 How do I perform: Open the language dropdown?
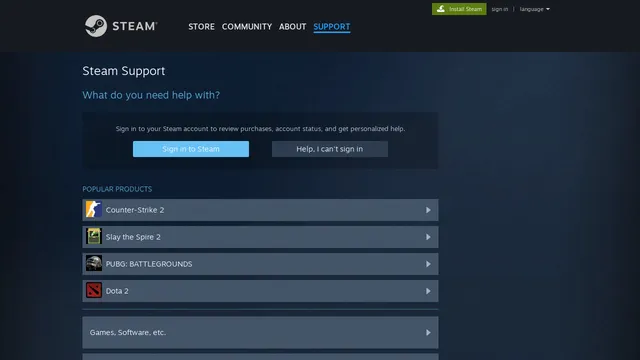[534, 9]
